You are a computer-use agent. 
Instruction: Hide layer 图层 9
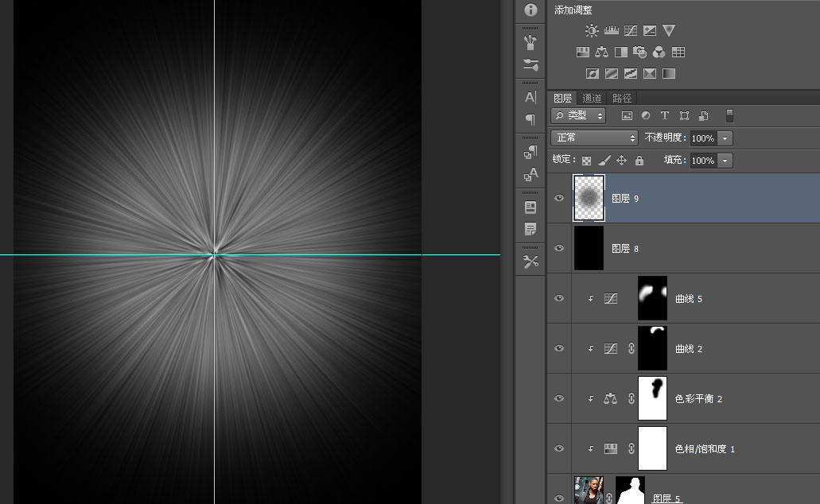[x=559, y=198]
